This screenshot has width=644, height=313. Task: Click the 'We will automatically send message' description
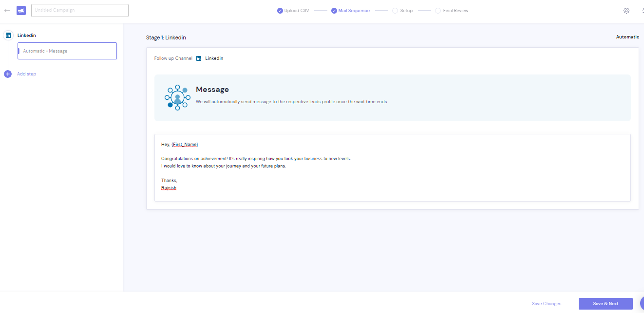click(291, 102)
